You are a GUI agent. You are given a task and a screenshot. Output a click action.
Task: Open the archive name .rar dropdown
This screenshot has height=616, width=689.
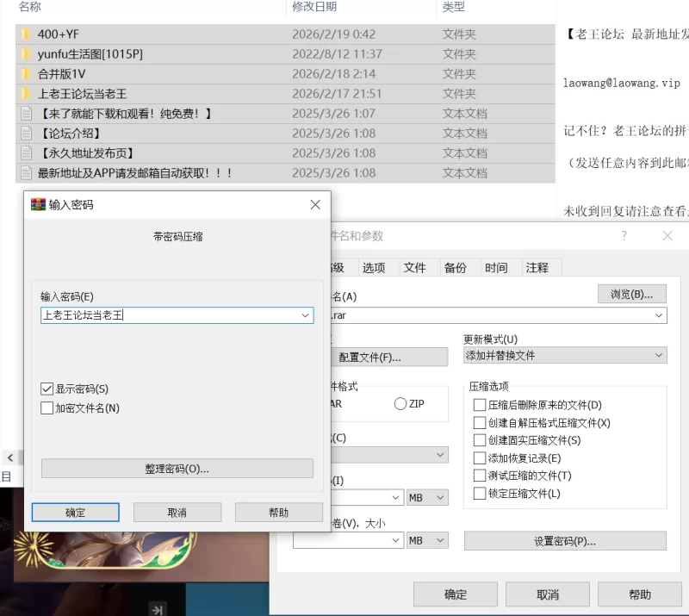coord(658,315)
